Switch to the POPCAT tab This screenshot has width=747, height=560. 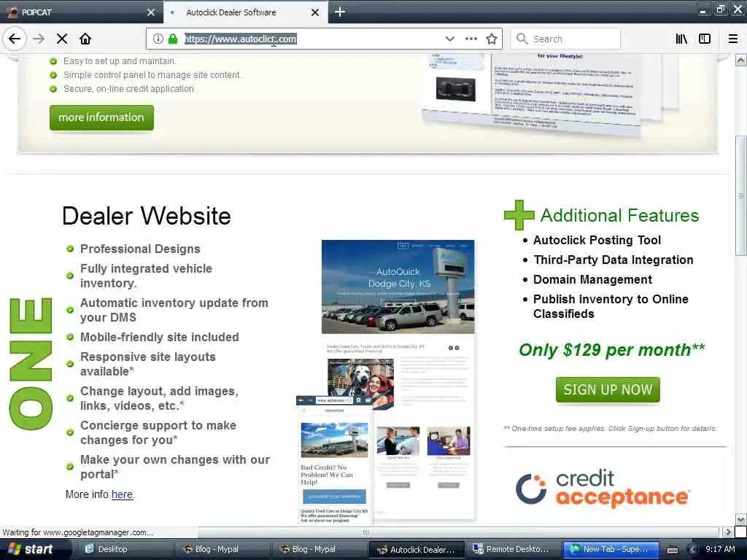81,12
